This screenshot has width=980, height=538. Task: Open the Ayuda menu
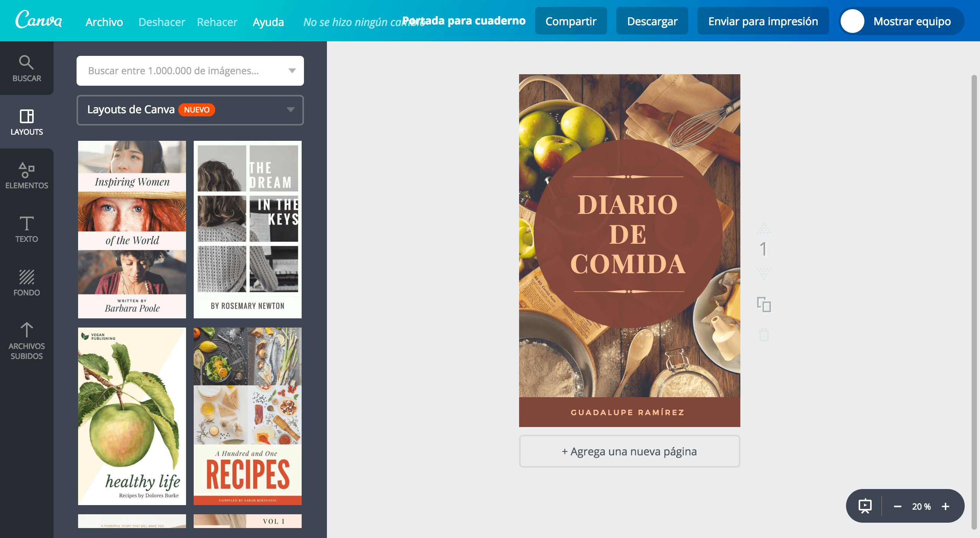(268, 22)
